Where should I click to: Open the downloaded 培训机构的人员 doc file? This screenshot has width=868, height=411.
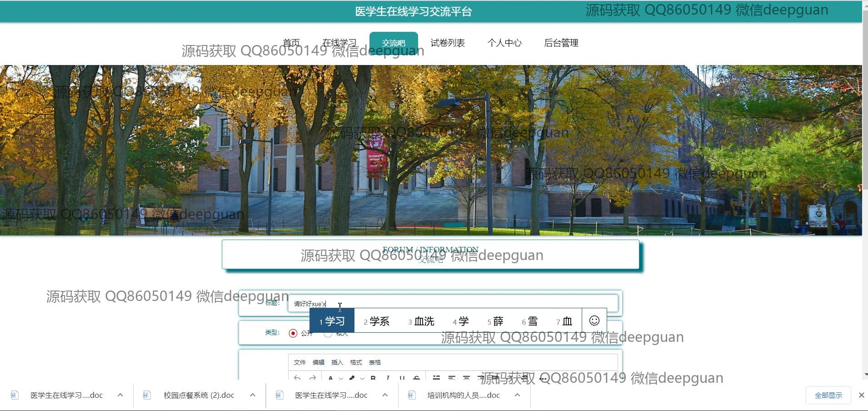point(463,395)
